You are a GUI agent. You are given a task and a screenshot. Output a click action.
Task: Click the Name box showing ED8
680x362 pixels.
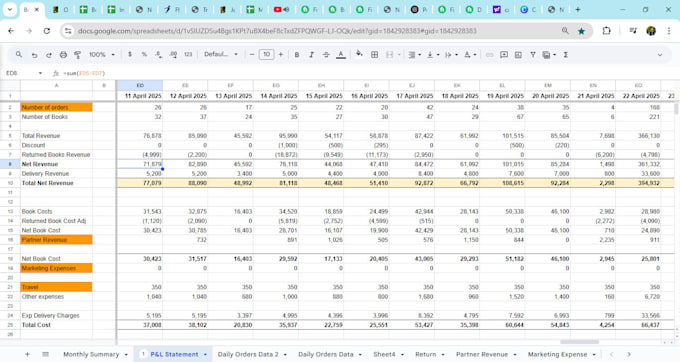24,73
